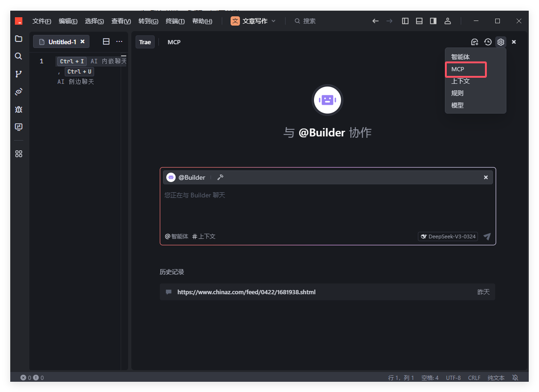Toggle the AI side panel layout icon
Screen dimensions: 539x392
[433, 21]
